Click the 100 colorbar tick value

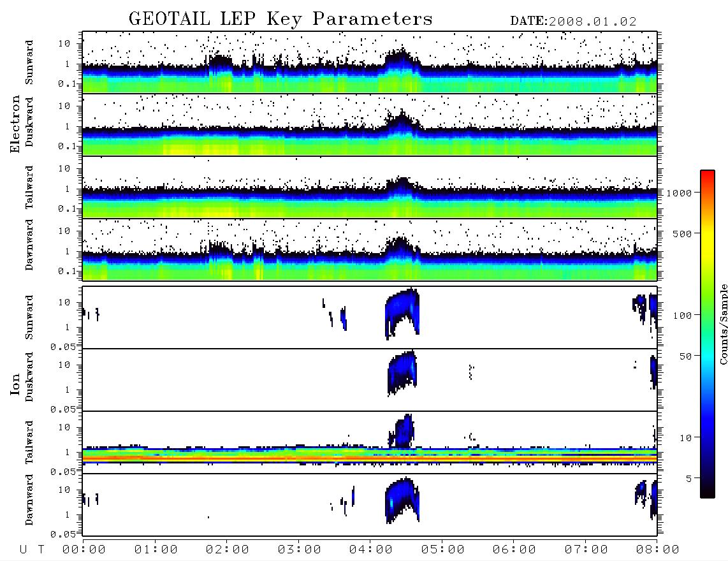682,316
